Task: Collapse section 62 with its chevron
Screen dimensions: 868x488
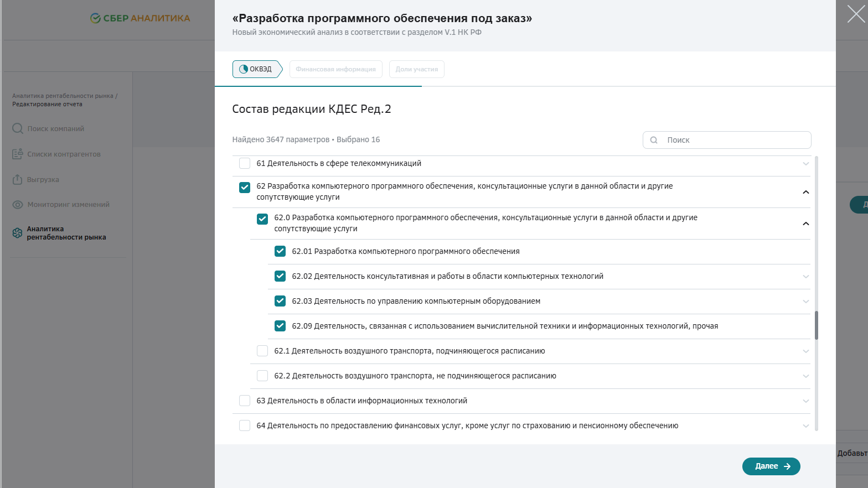Action: pos(805,192)
